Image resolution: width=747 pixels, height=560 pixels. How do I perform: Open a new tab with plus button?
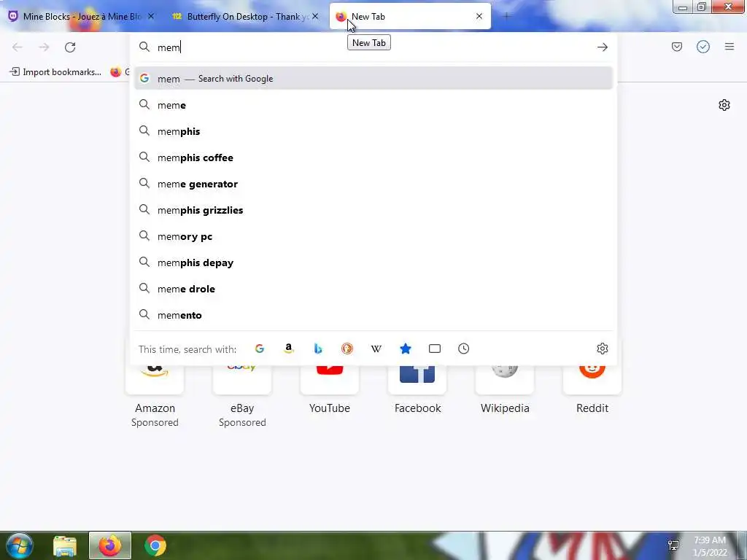click(x=506, y=16)
